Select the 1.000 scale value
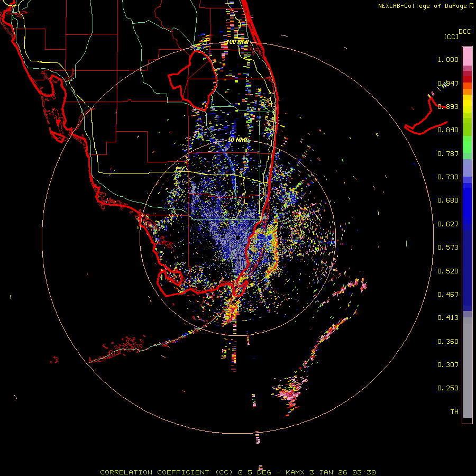Viewport: 476px width, 476px height. (x=448, y=59)
